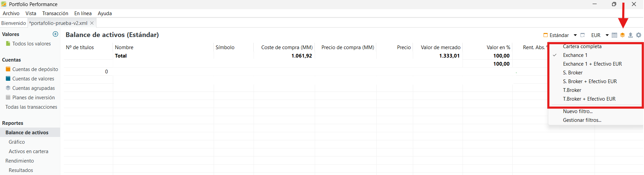Switch to the Bienvenido tab
Viewport: 644px width, 175px height.
13,23
